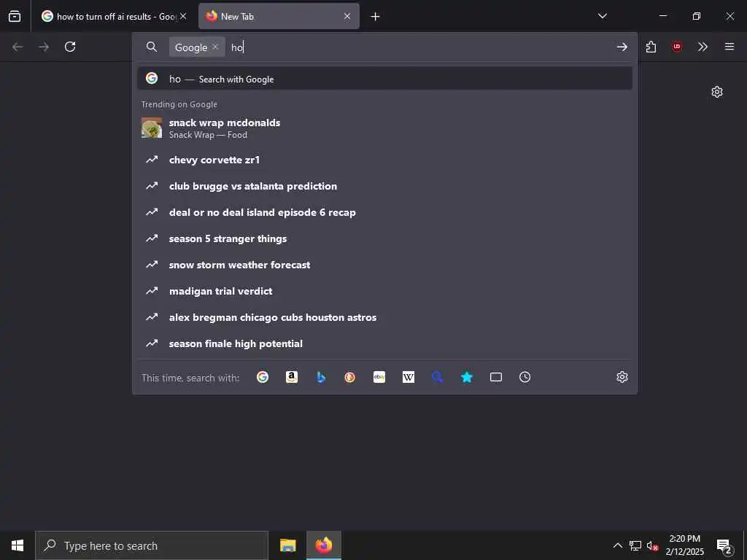Select 'ho — Search with Google' result
Screen dimensions: 747x560
tap(385, 79)
